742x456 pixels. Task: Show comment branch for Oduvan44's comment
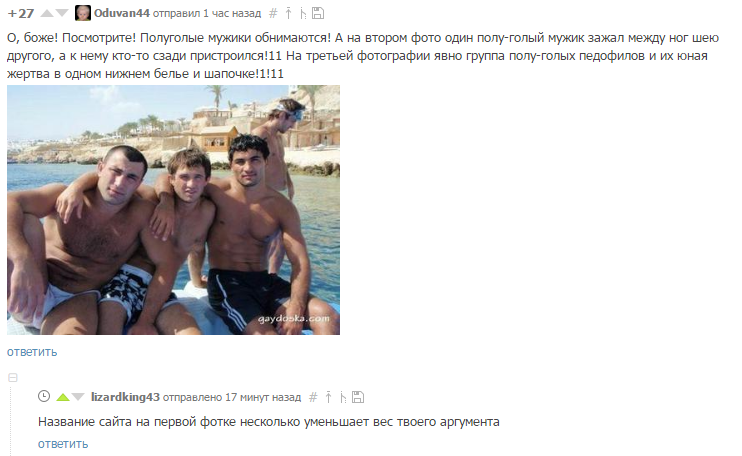pos(303,13)
